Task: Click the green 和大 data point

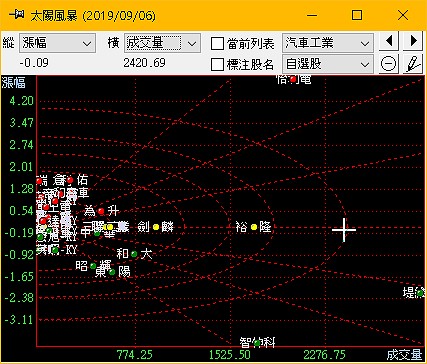Action: tap(134, 254)
